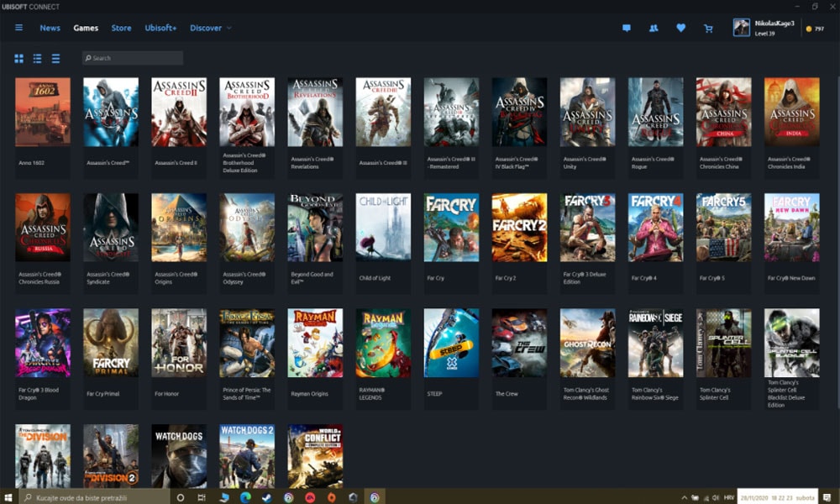
Task: Open Rainbow Six Siege cover
Action: [x=656, y=343]
